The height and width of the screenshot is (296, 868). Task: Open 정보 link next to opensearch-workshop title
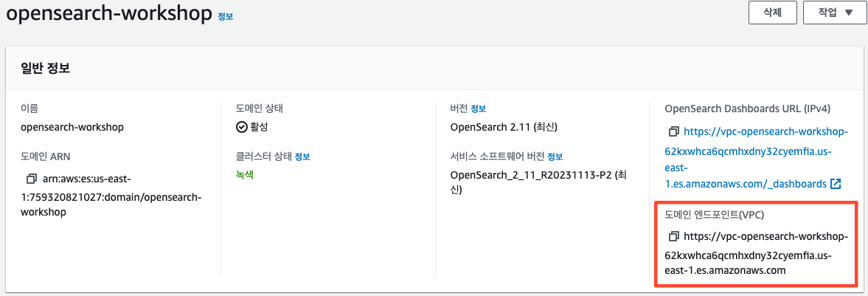coord(226,17)
